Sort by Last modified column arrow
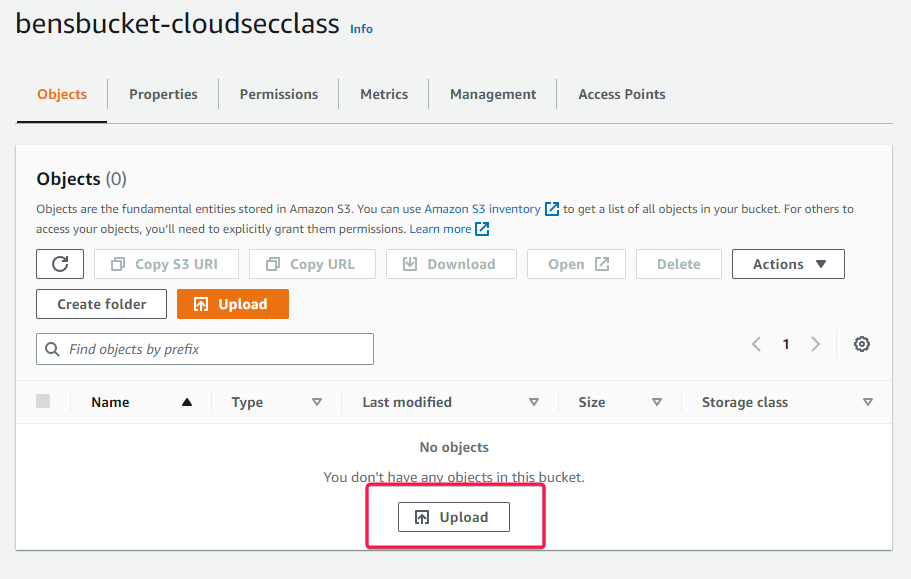The image size is (911, 579). [533, 402]
